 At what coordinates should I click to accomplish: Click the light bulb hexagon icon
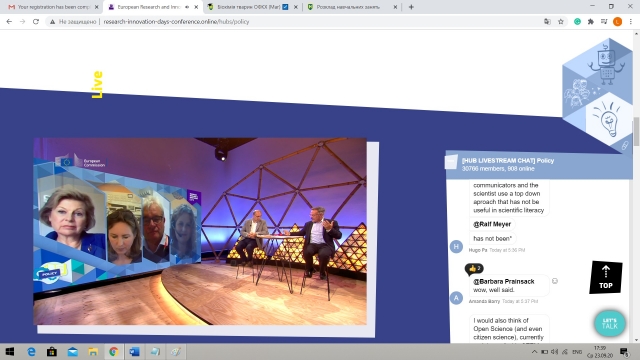pyautogui.click(x=608, y=118)
